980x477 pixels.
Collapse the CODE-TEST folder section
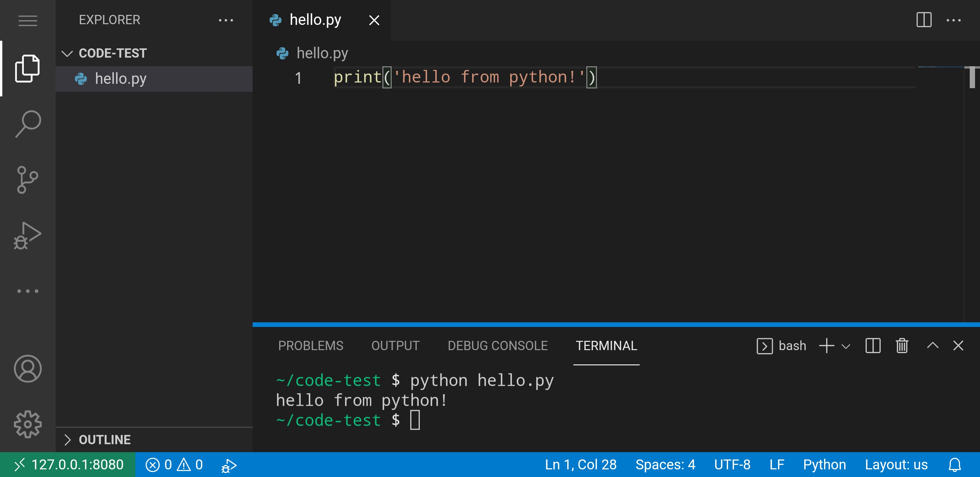154,53
